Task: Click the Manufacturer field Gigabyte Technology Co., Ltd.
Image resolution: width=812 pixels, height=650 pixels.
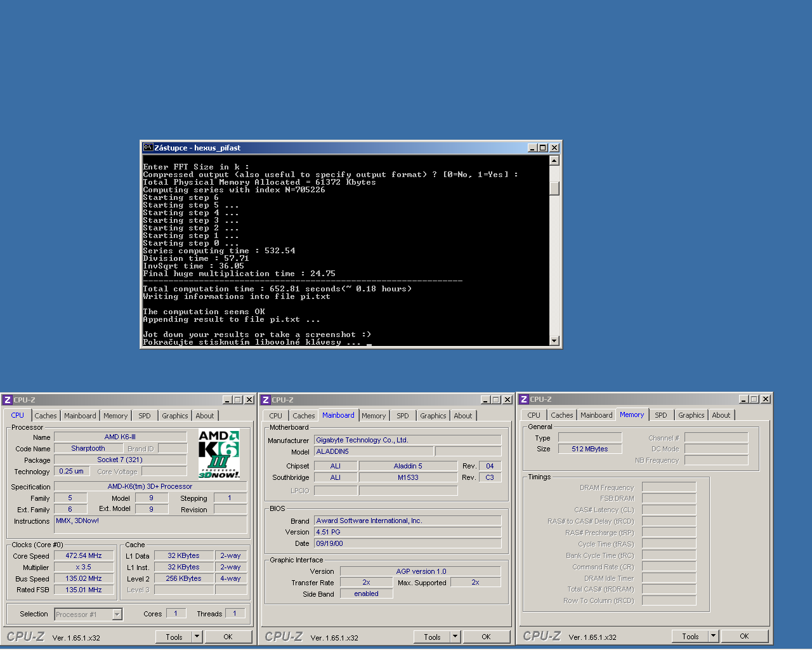Action: click(407, 440)
